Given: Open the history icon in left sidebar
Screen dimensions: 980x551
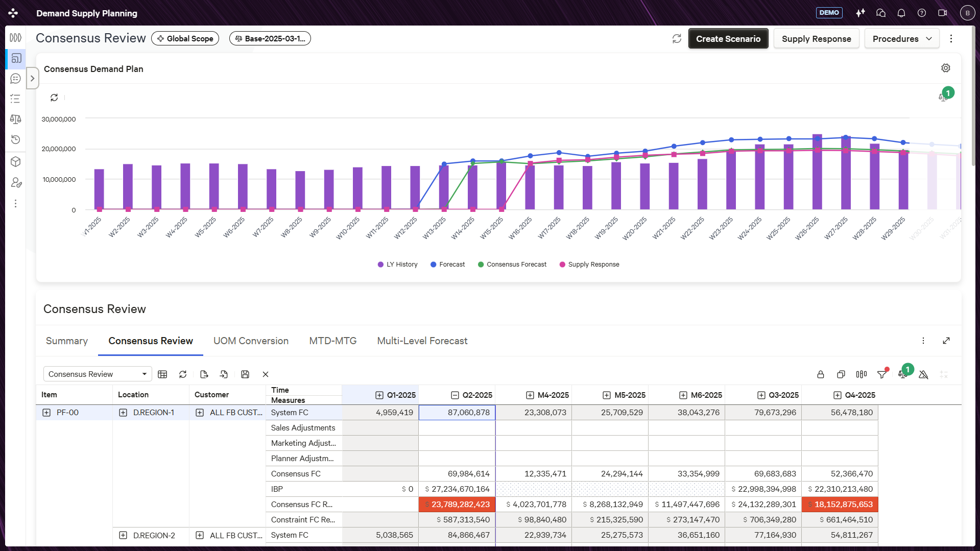Looking at the screenshot, I should coord(15,139).
